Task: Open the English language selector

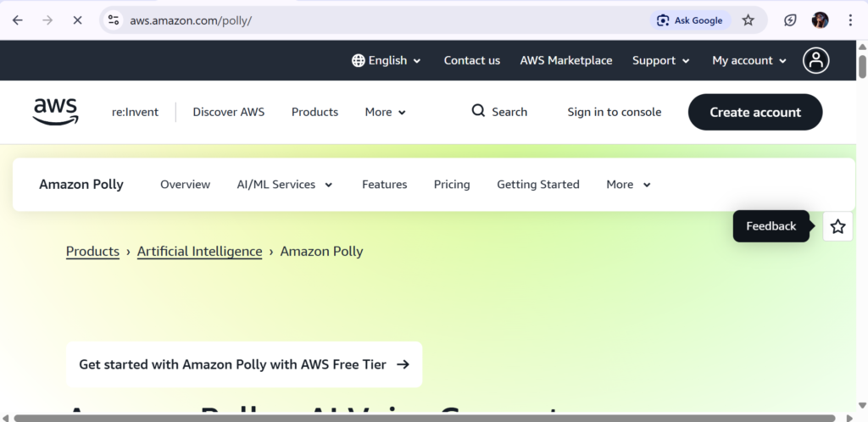Action: 387,60
